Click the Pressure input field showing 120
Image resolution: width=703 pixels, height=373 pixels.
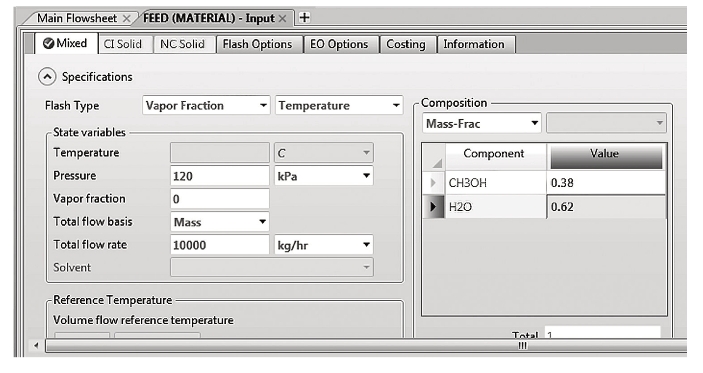pyautogui.click(x=219, y=176)
